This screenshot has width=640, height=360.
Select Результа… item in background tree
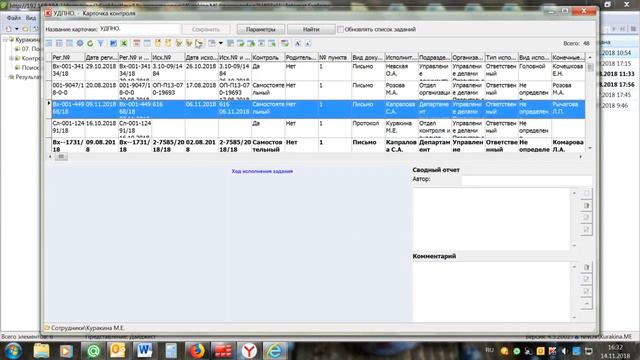pyautogui.click(x=28, y=77)
